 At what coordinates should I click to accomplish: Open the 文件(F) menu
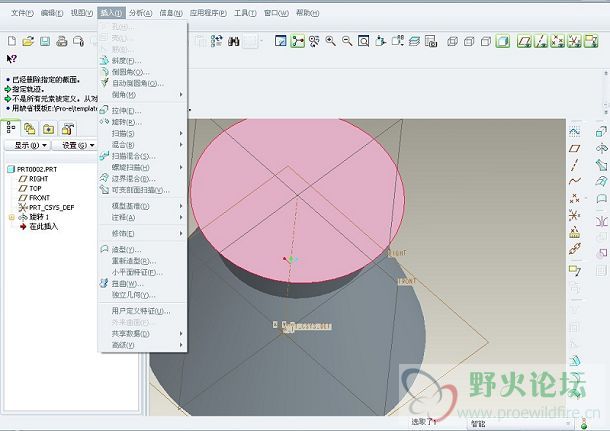click(x=22, y=13)
